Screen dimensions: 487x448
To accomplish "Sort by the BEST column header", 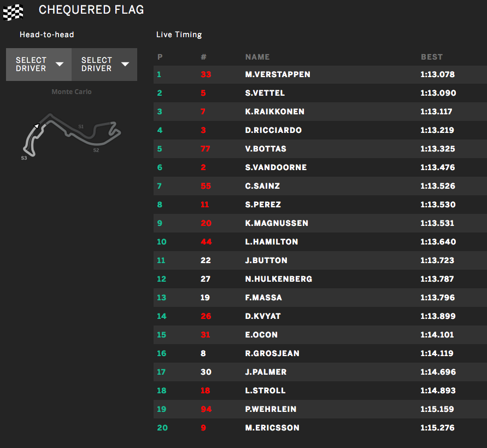I will point(432,57).
